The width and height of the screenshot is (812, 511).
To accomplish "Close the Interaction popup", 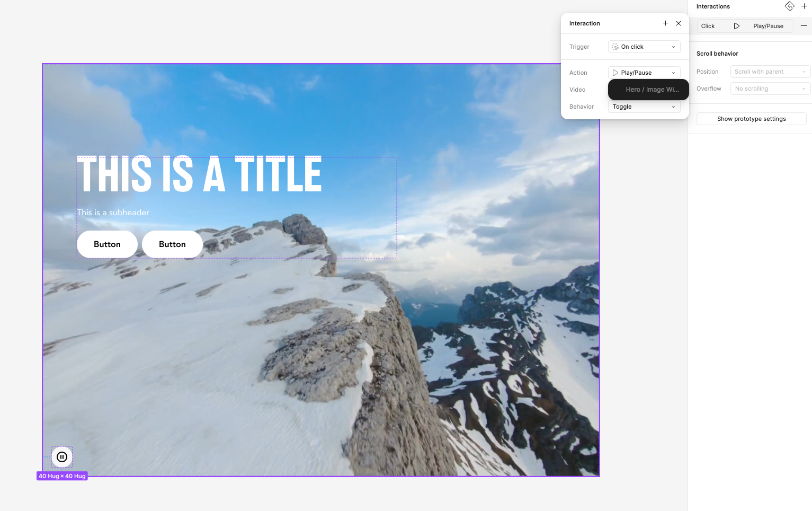I will coord(679,23).
